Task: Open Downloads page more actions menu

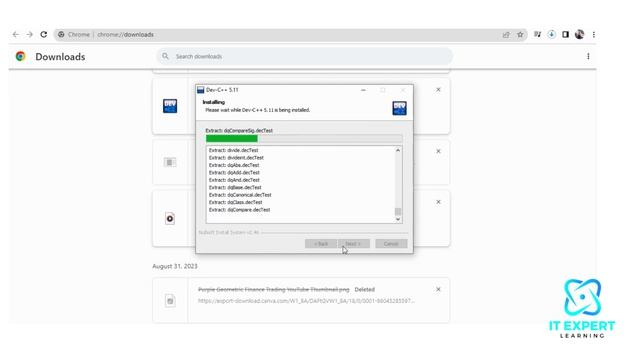Action: [588, 56]
